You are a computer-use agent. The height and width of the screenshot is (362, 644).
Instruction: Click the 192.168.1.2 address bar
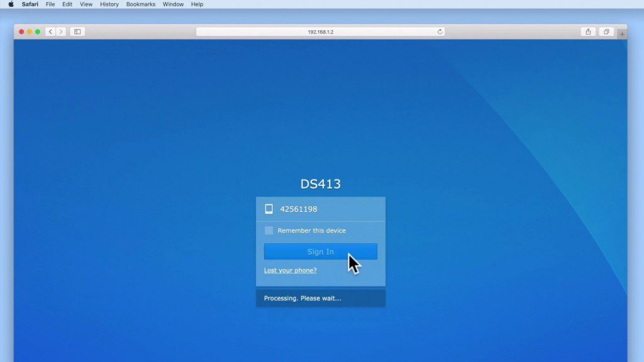(320, 31)
